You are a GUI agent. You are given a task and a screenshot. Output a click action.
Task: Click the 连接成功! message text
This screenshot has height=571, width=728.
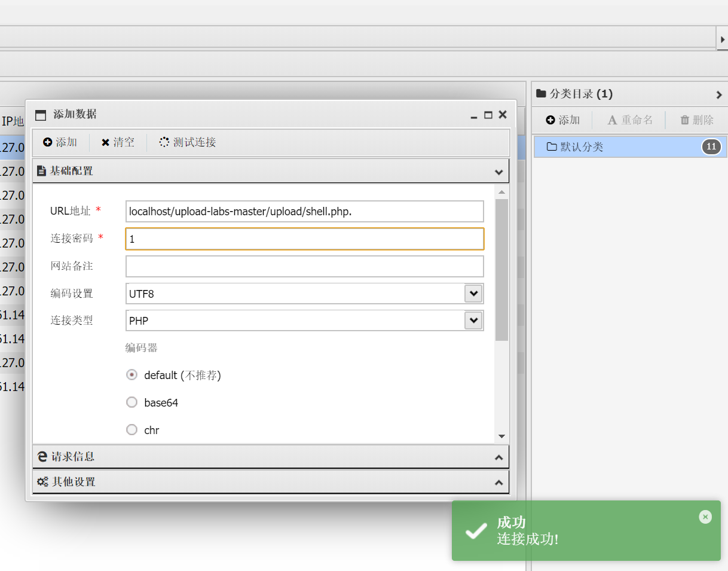pyautogui.click(x=528, y=539)
